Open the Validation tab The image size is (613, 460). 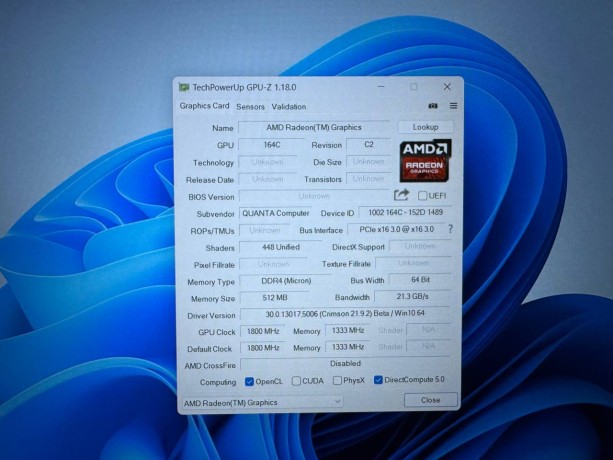289,106
